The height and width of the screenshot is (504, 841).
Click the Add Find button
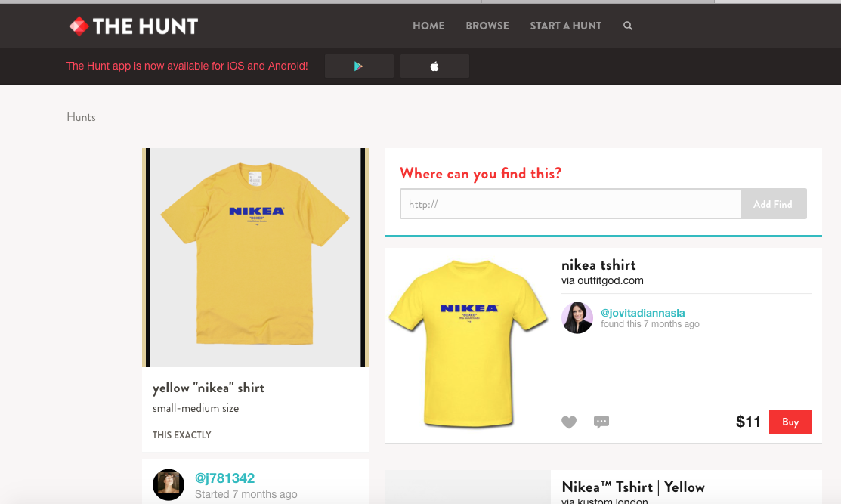(x=773, y=204)
